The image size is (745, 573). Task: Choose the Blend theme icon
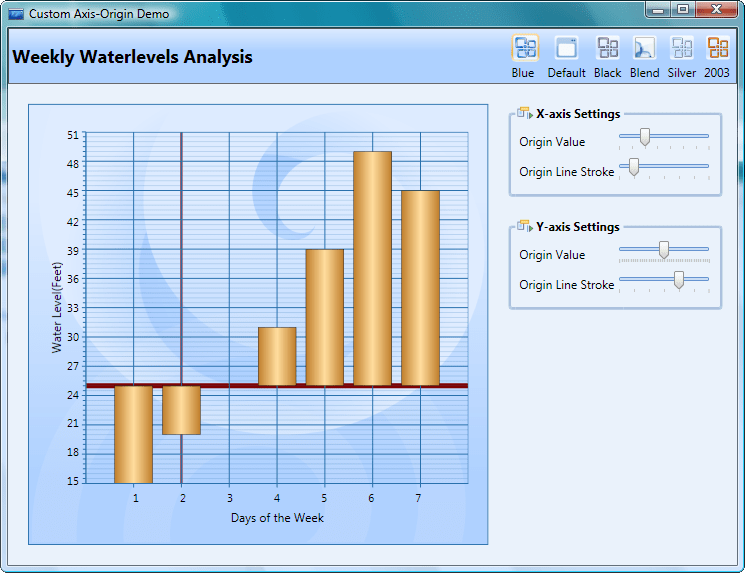coord(644,48)
